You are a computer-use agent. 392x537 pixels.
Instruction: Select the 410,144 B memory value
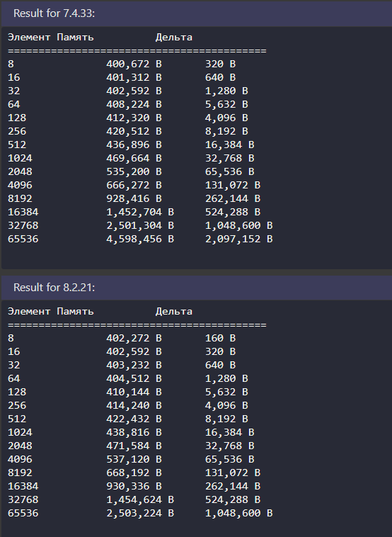[134, 392]
